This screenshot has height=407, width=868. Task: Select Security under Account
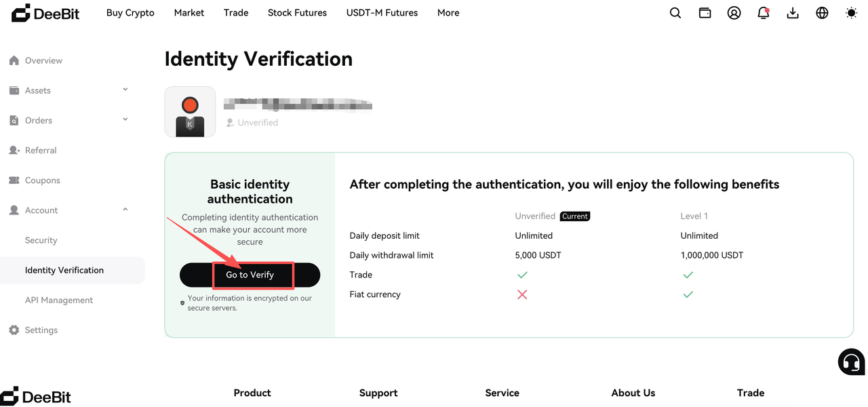click(x=41, y=240)
